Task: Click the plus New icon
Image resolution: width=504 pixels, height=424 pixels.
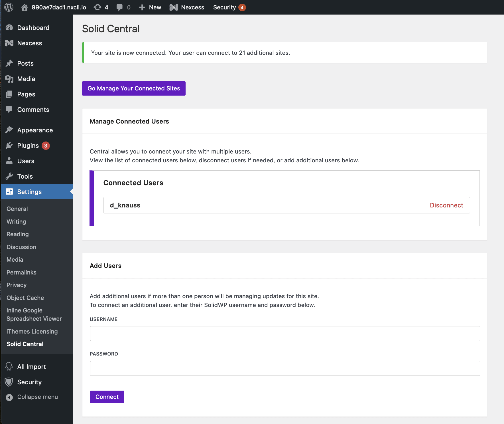Action: [x=142, y=7]
